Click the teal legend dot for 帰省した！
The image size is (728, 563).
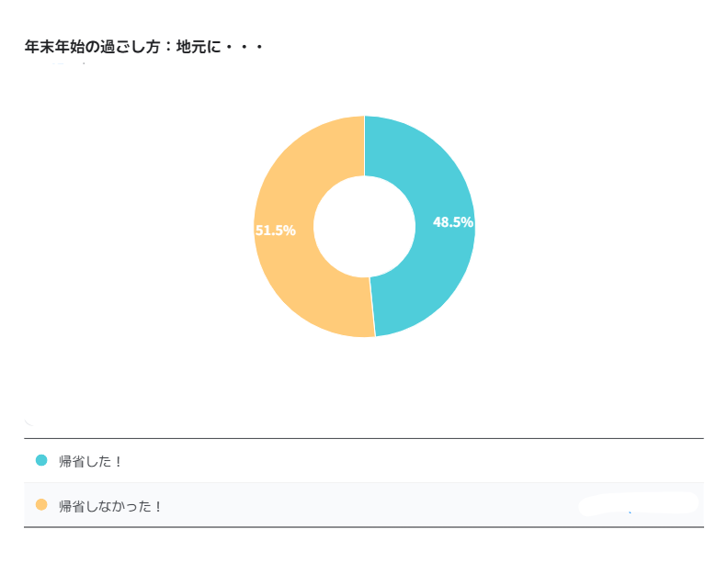(x=41, y=460)
